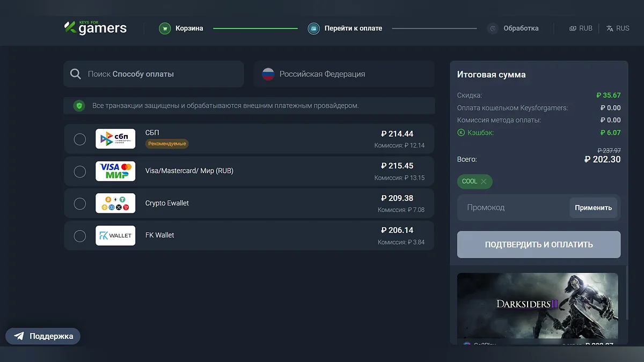Screen dimensions: 644x362
Task: Click the translate language icon
Action: click(610, 28)
